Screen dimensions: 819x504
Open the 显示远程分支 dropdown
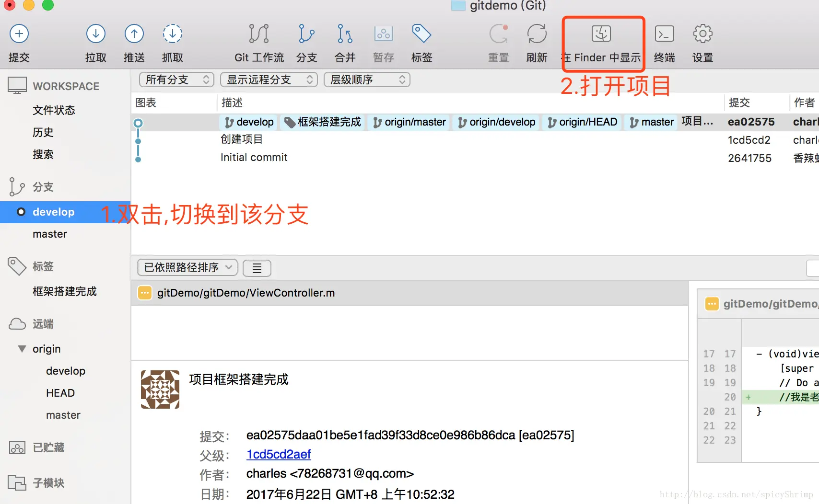[x=269, y=80]
